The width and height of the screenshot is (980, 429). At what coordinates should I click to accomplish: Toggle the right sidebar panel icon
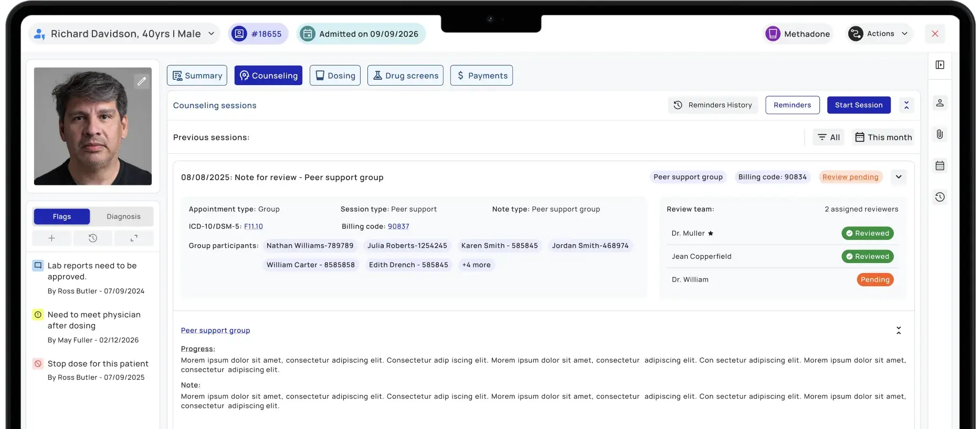tap(940, 65)
